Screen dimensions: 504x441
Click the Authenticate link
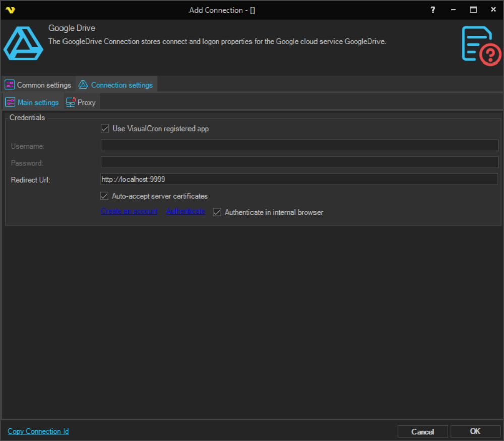(185, 211)
